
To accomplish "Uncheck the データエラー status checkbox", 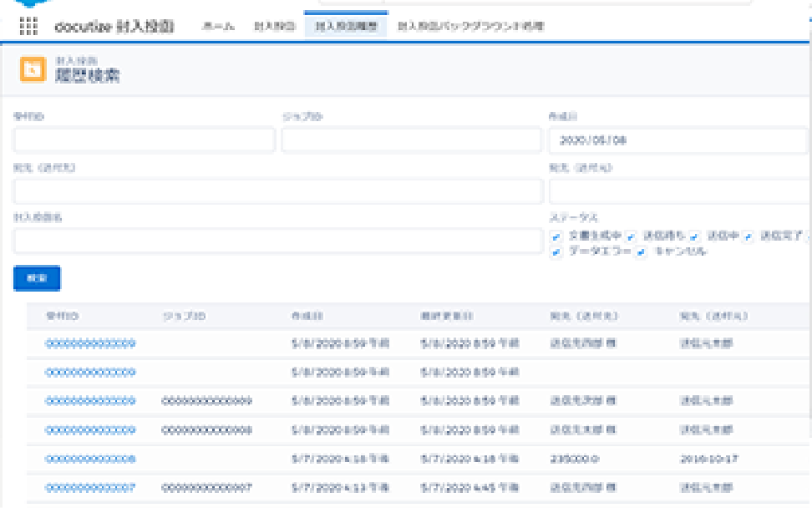I will point(556,252).
